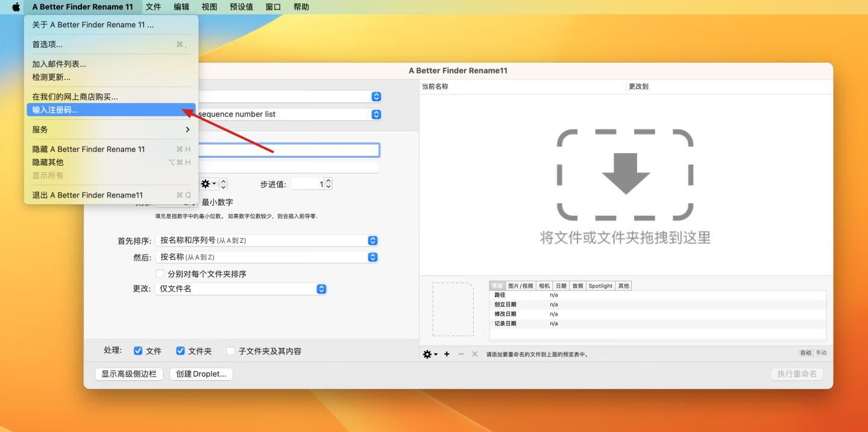
Task: Click the 当前名称 column header
Action: point(523,86)
